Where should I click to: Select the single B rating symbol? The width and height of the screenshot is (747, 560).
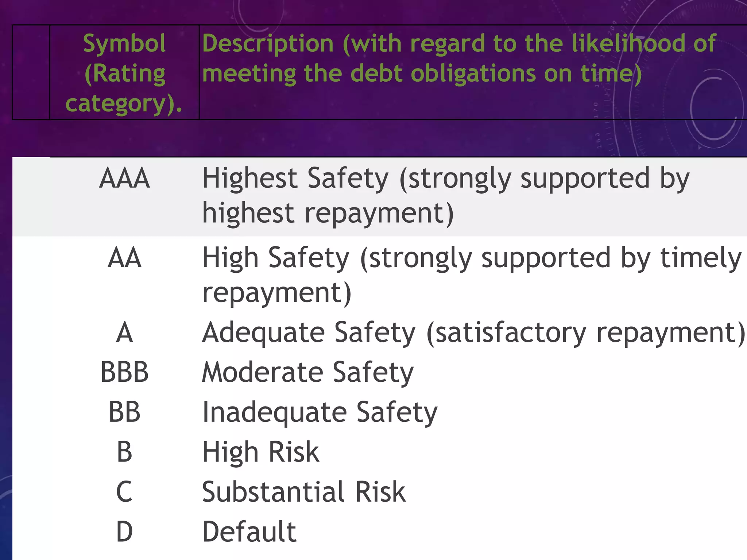pyautogui.click(x=124, y=452)
